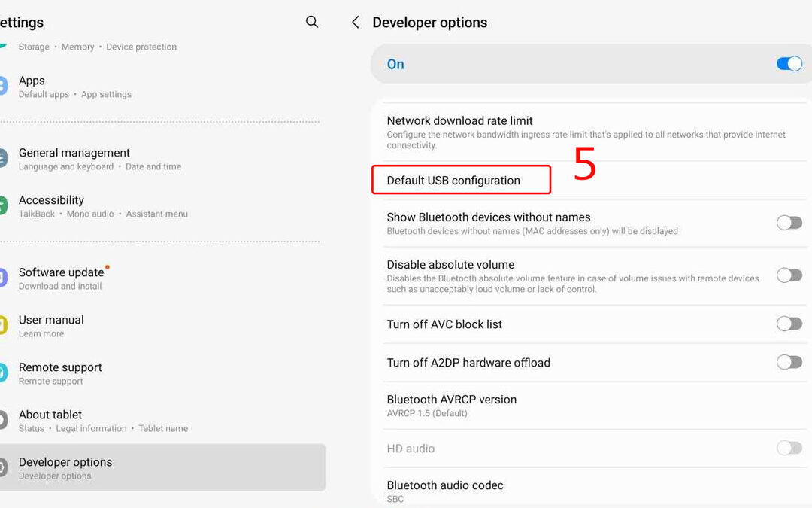Click About tablet icon
Viewport: 812px width, 508px height.
[x=3, y=421]
